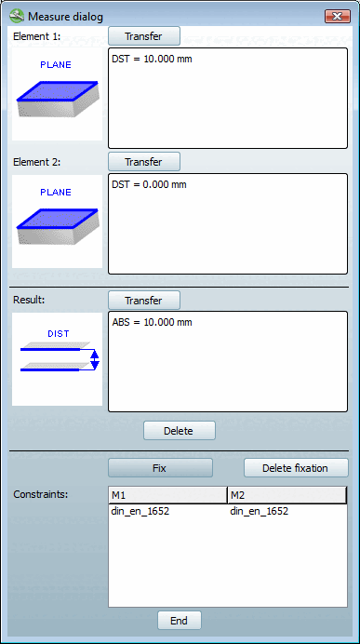Click the Element 2 PLANE icon
This screenshot has height=644, width=360.
[x=57, y=221]
